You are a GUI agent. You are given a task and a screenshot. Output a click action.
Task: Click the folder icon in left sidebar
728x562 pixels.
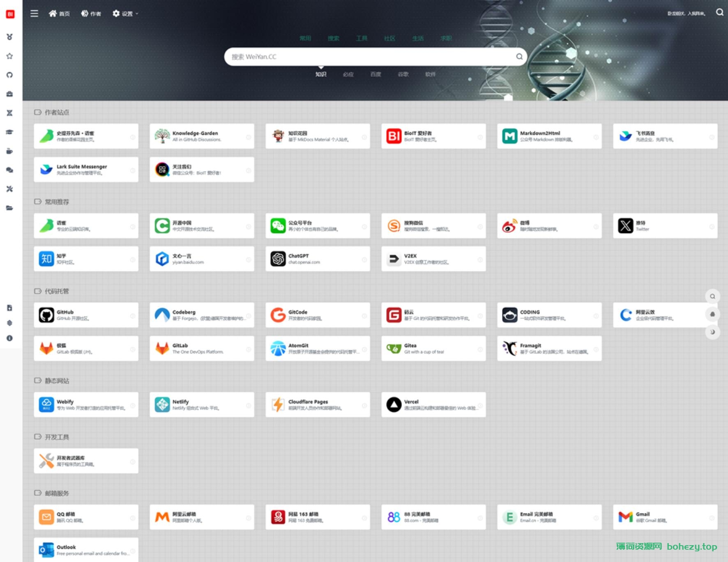click(x=9, y=208)
